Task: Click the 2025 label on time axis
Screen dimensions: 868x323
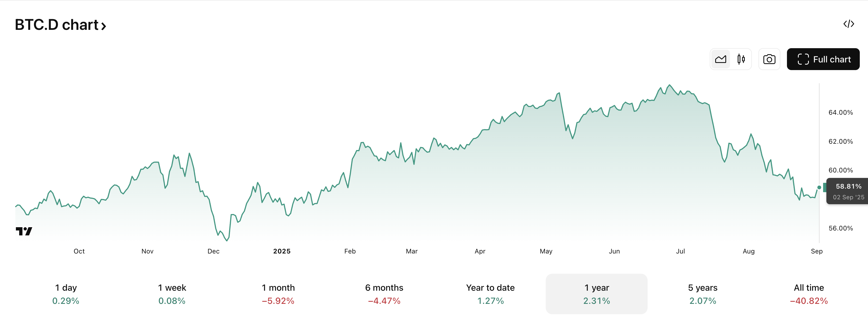Action: coord(282,251)
